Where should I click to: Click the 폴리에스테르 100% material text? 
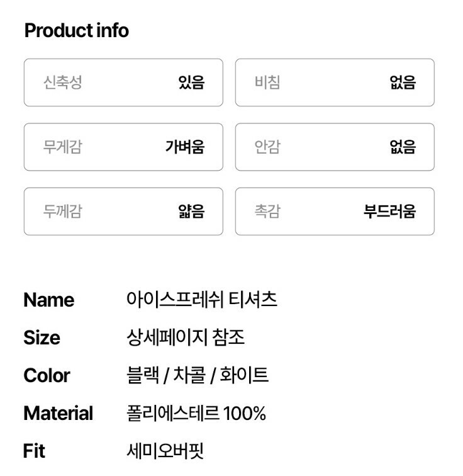click(196, 414)
